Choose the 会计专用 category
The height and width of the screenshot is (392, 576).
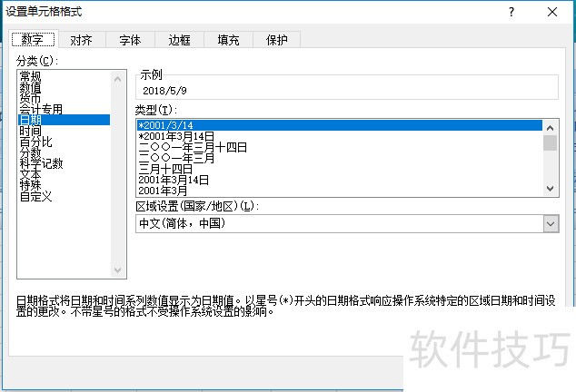[x=65, y=109]
